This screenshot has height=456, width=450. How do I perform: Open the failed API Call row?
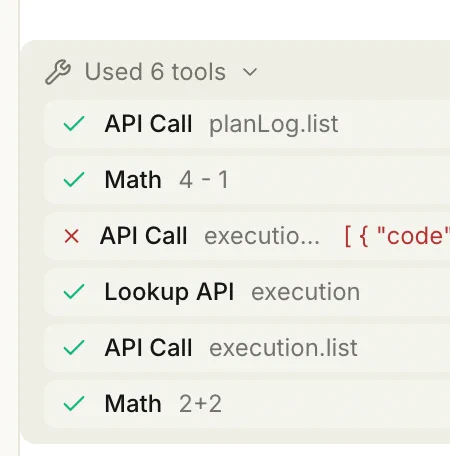click(247, 236)
